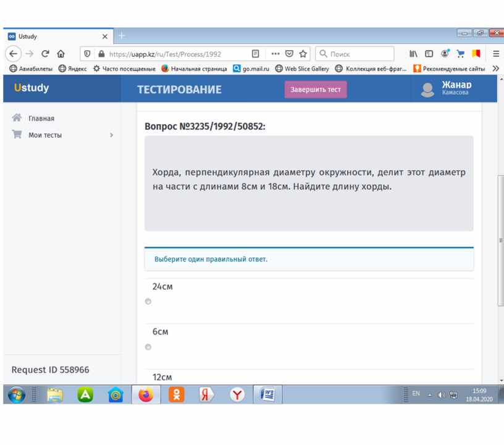Open the browser home page icon
The image size is (504, 445).
pos(61,54)
